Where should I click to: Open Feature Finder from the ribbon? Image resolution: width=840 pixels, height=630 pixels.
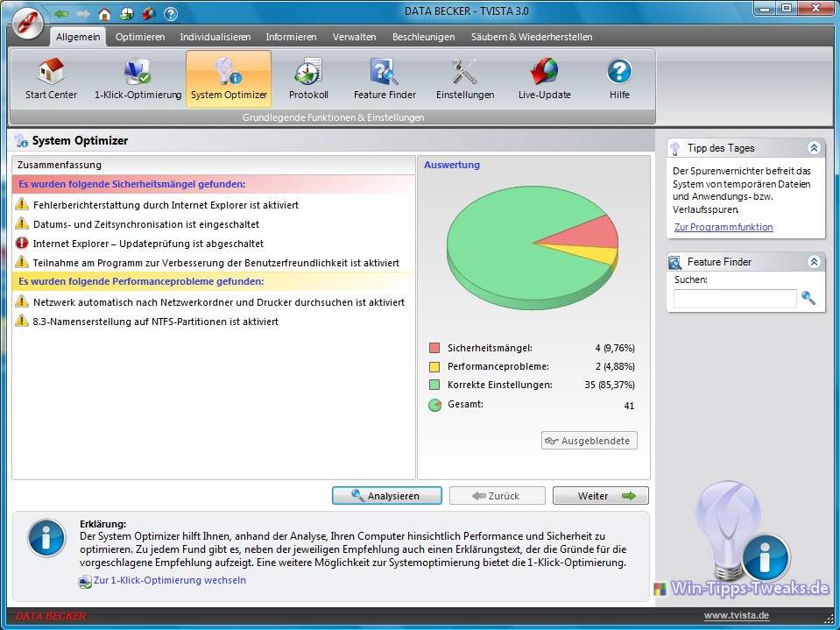coord(385,79)
